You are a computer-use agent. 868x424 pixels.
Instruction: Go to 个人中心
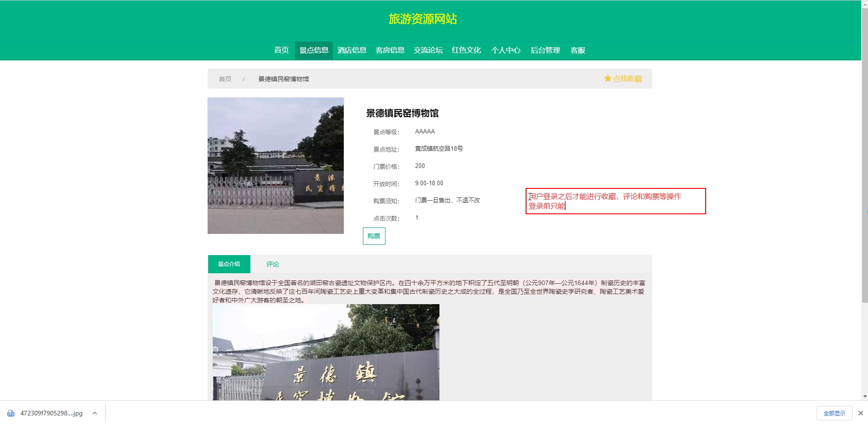tap(506, 50)
